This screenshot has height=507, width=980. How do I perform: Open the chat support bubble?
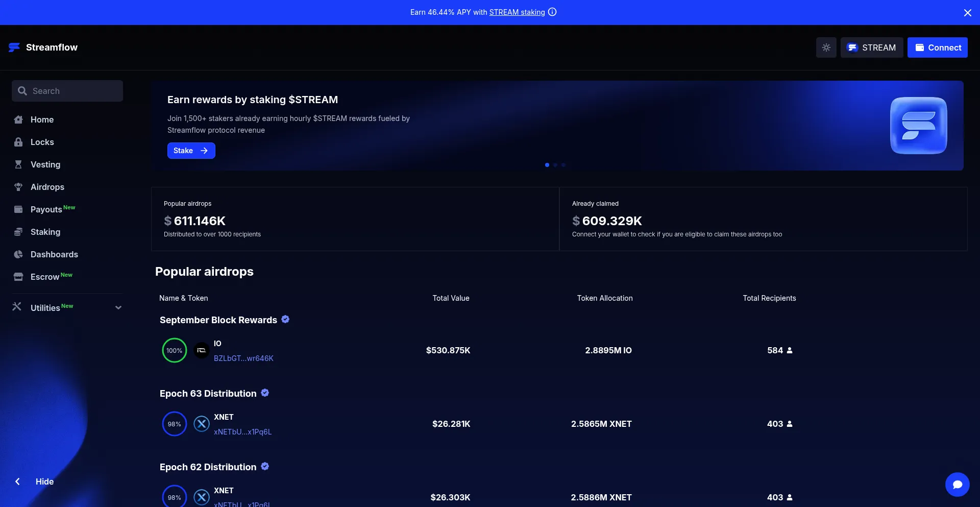tap(957, 484)
